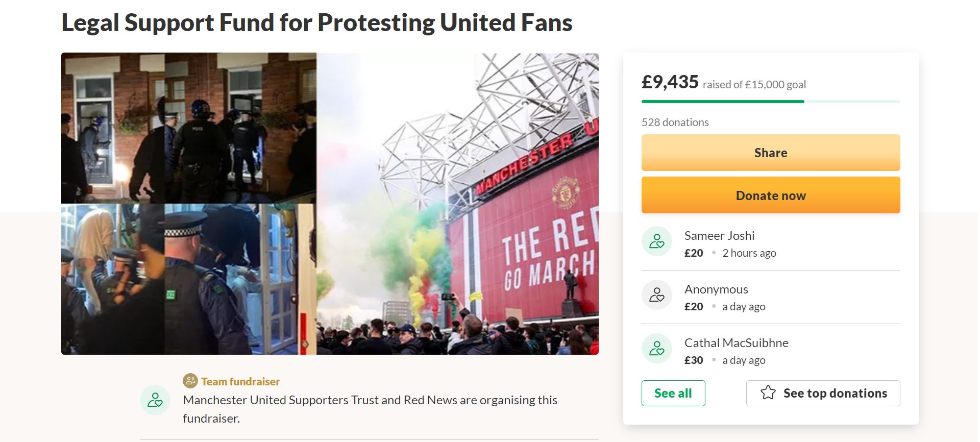Click the Team fundraiser badge icon
Image resolution: width=980 pixels, height=442 pixels.
190,381
